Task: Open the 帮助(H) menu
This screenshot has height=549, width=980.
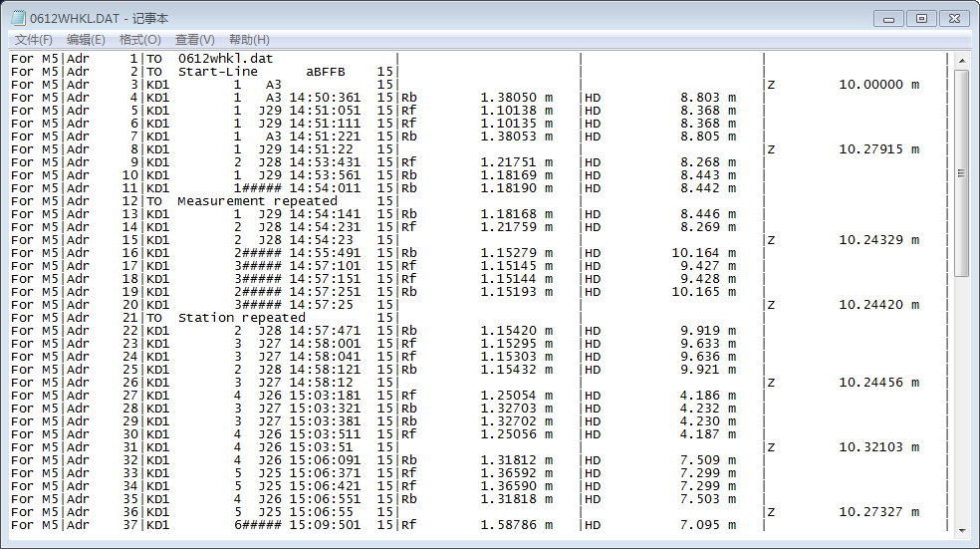Action: coord(249,40)
